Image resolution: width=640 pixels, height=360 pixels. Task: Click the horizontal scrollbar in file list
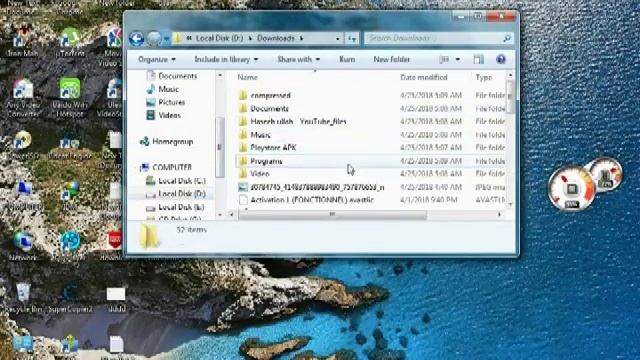(x=333, y=214)
